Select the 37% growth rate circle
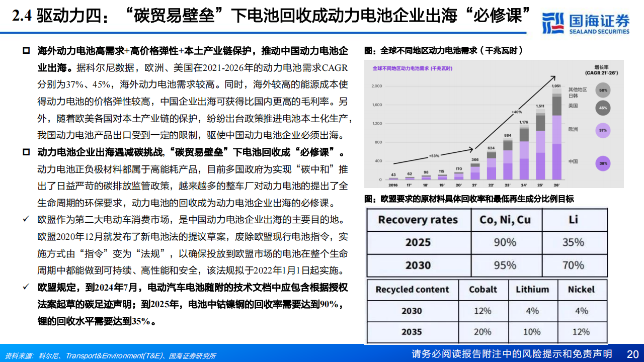 pyautogui.click(x=603, y=130)
